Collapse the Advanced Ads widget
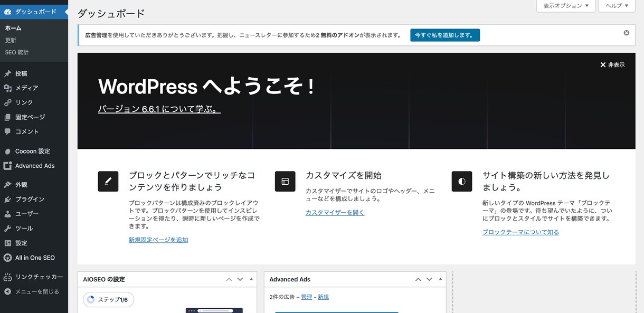The image size is (644, 313). (x=441, y=279)
